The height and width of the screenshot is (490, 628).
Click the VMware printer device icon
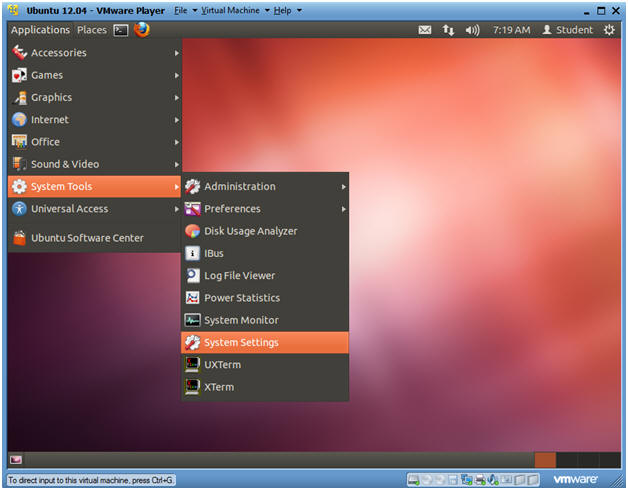coord(480,480)
